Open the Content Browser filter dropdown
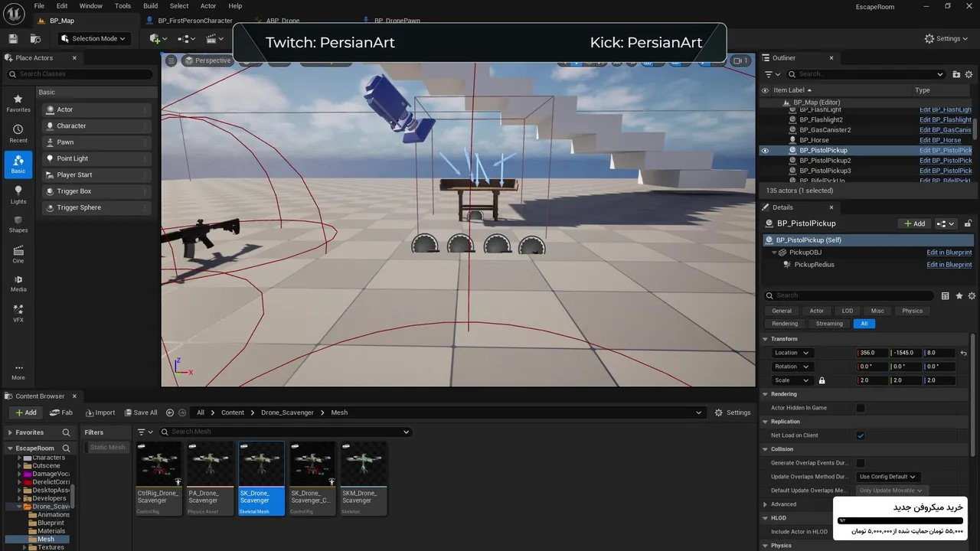Viewport: 980px width, 551px height. (145, 432)
